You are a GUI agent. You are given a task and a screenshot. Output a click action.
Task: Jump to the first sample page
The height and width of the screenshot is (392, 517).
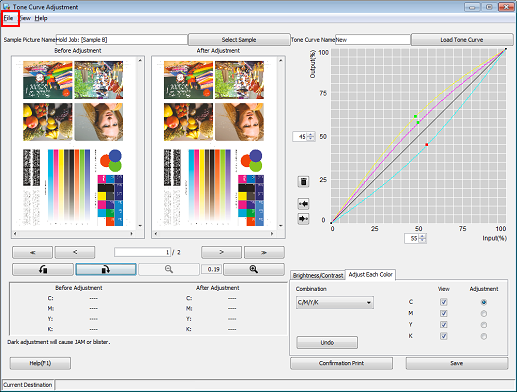point(32,252)
